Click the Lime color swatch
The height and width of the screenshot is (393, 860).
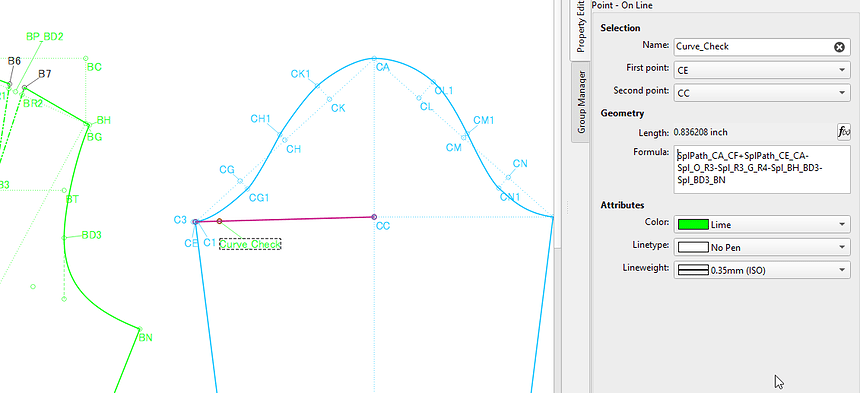coord(693,224)
